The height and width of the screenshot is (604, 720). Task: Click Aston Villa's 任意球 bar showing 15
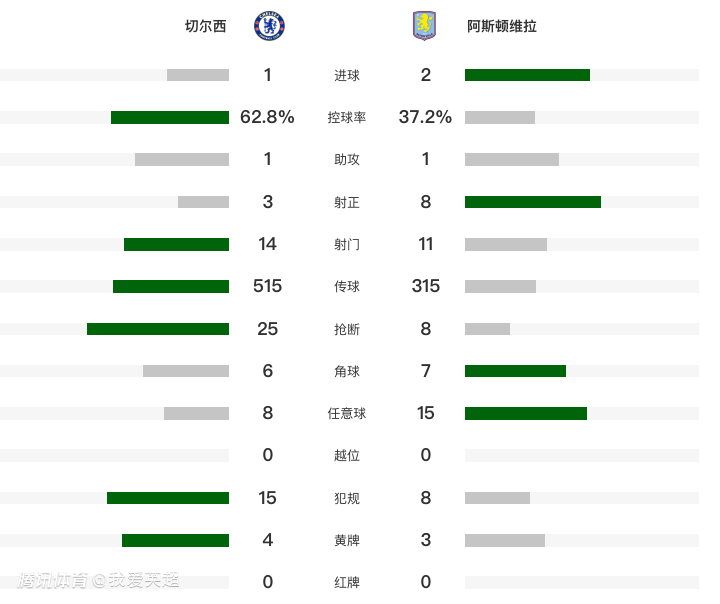point(526,413)
